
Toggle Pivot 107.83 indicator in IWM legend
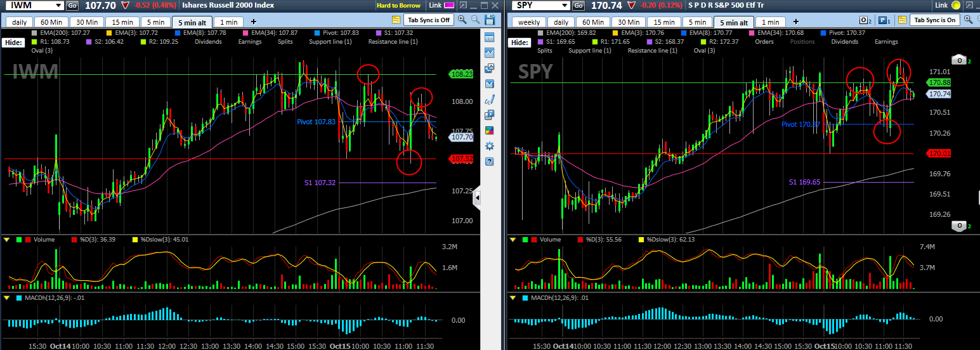[x=337, y=32]
